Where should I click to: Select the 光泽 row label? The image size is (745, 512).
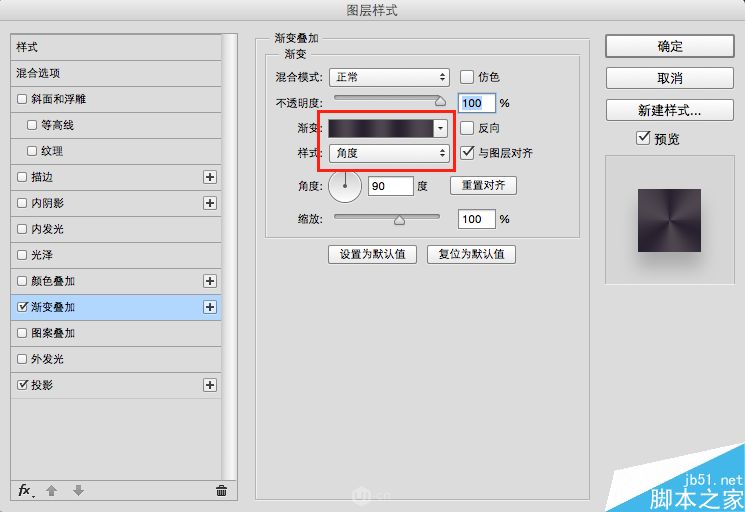click(x=42, y=255)
